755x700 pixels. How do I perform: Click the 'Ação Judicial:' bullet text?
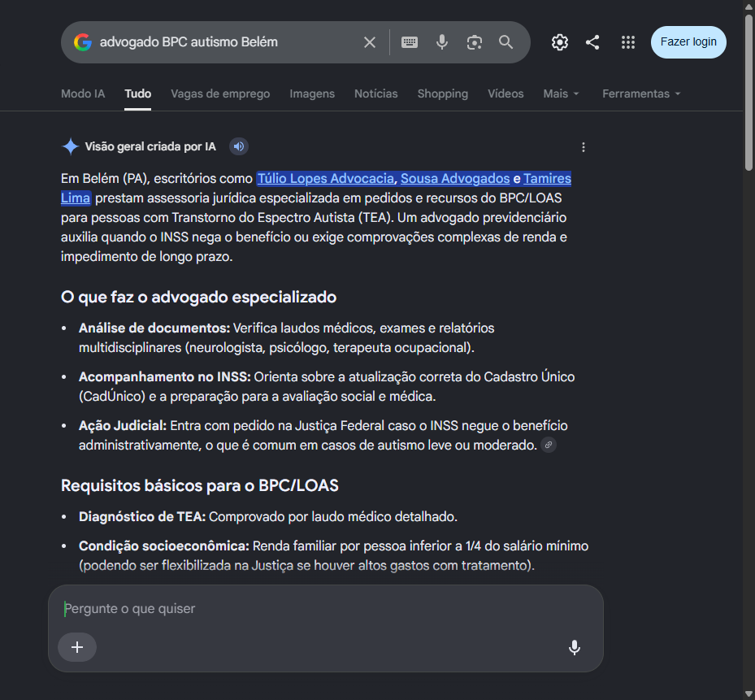coord(123,426)
